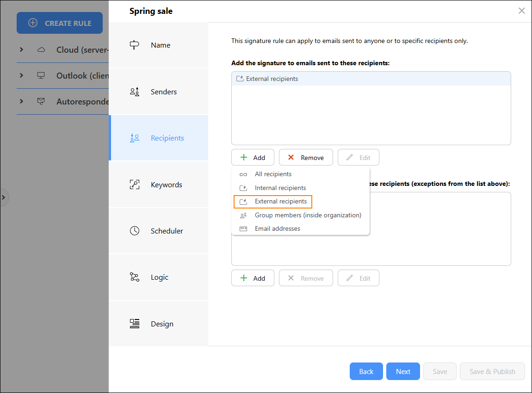This screenshot has height=393, width=532.
Task: Expand the collapsed left side panel arrow
Action: 3,197
